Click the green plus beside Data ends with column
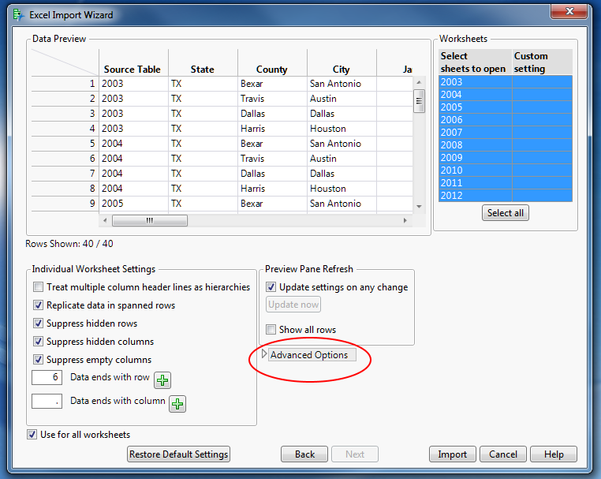 click(177, 404)
